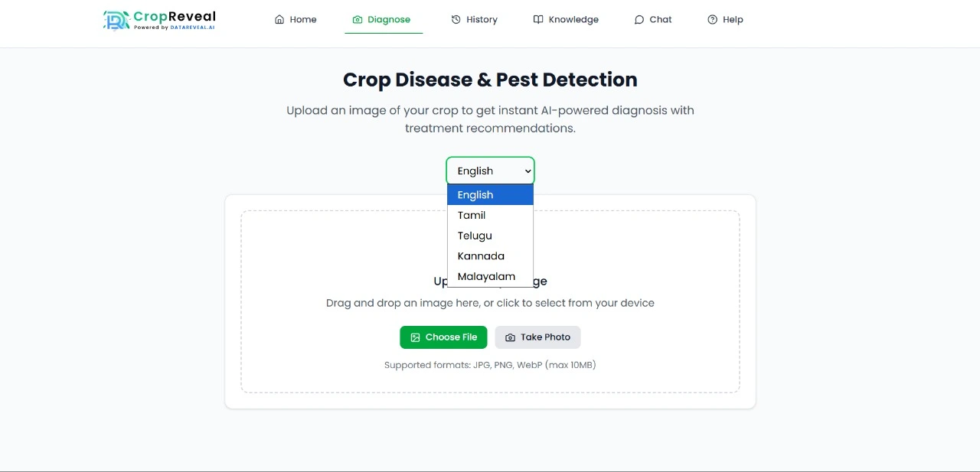The width and height of the screenshot is (980, 472).
Task: Pick Telugu from the language options
Action: 474,236
